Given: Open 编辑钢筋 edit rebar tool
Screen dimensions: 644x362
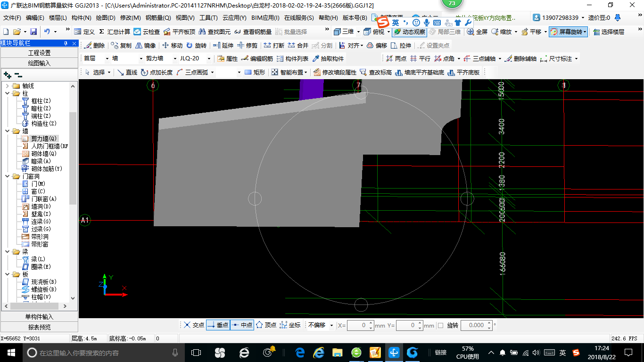Looking at the screenshot, I should click(x=257, y=59).
